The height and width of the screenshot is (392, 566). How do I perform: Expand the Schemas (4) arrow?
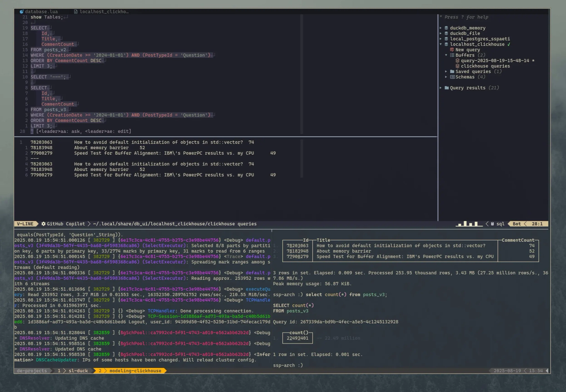coord(446,77)
